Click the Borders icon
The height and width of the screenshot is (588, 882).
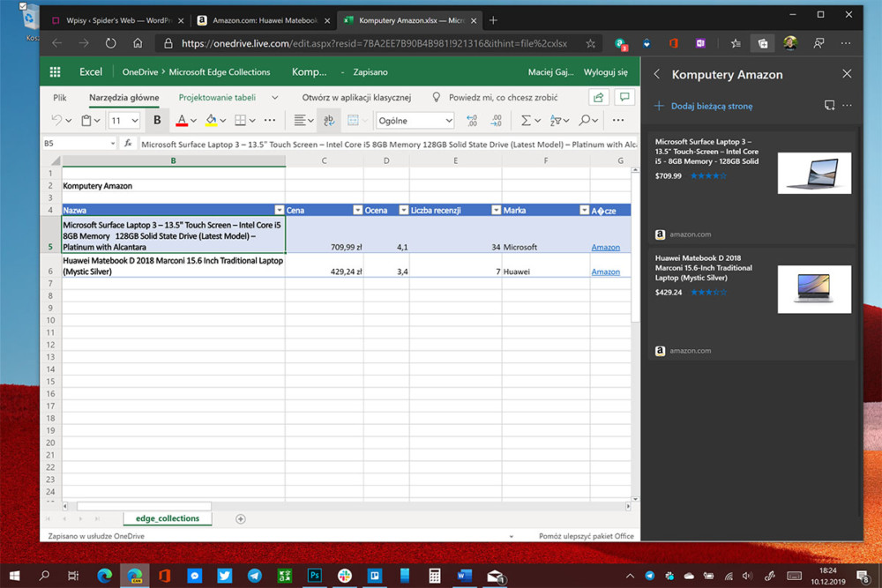[x=240, y=120]
